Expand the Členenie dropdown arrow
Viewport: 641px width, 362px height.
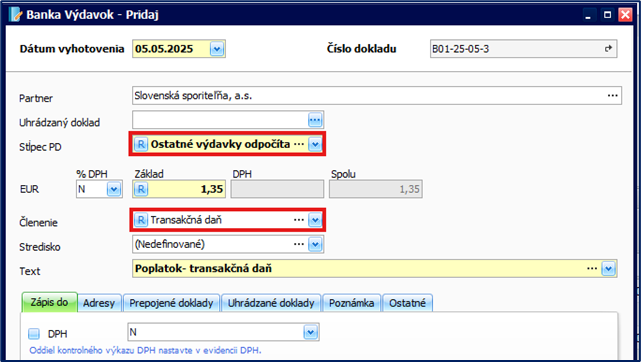click(315, 220)
